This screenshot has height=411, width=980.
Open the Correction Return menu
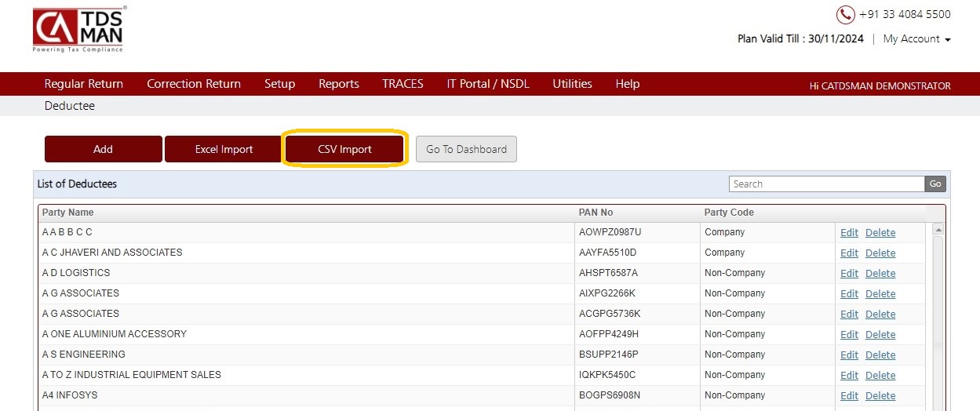[x=194, y=84]
